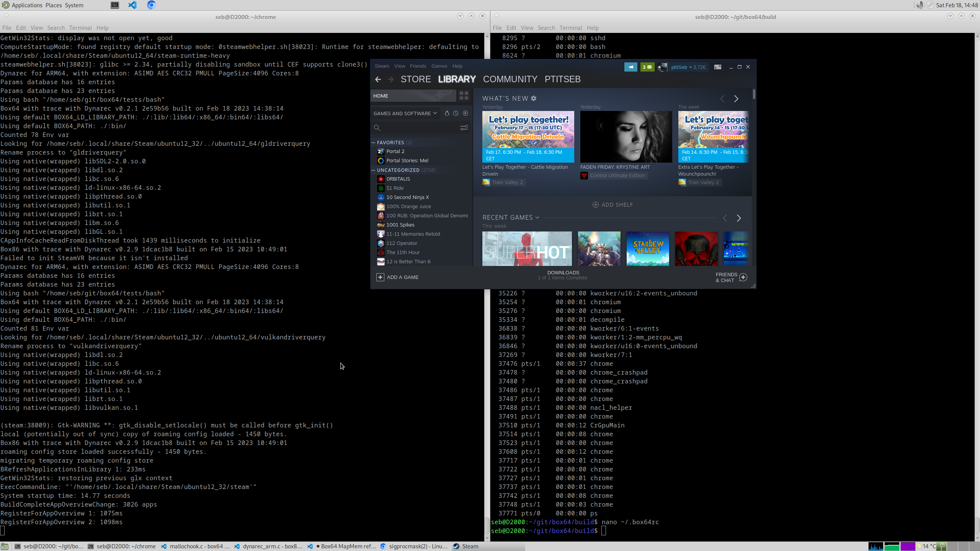Toggle the ready-to-play filter icon

coord(465,113)
